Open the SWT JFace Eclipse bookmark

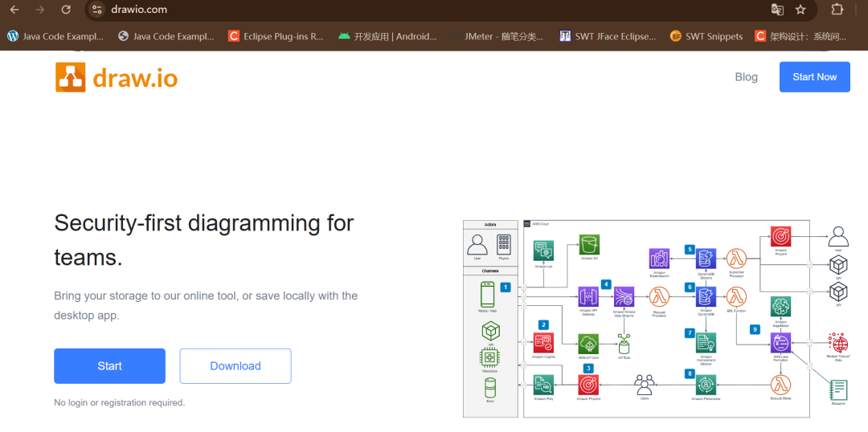click(608, 36)
